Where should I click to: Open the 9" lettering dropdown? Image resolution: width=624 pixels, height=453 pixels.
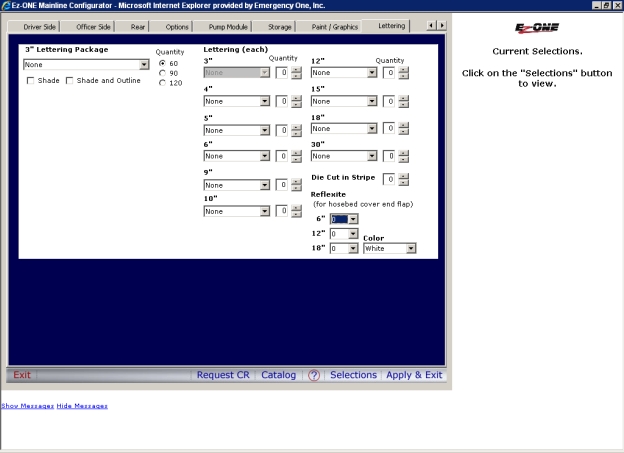click(237, 185)
